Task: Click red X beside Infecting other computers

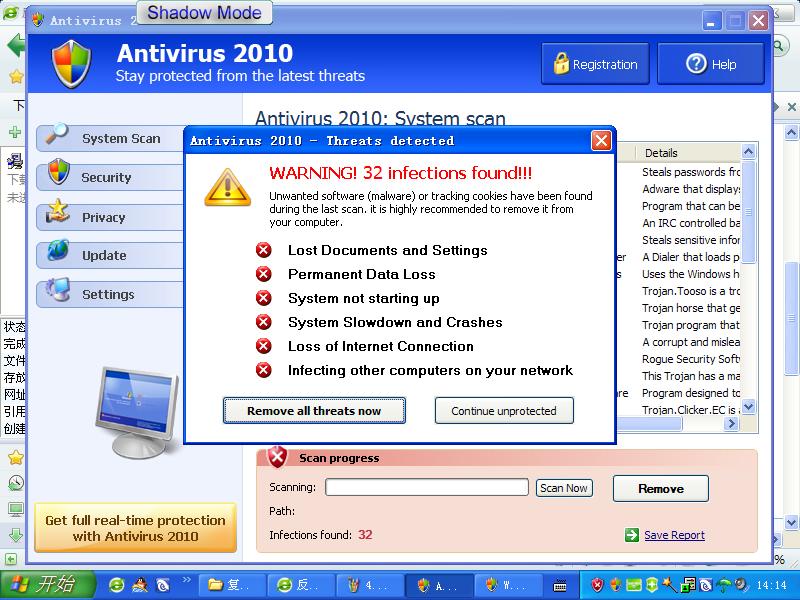Action: click(264, 370)
